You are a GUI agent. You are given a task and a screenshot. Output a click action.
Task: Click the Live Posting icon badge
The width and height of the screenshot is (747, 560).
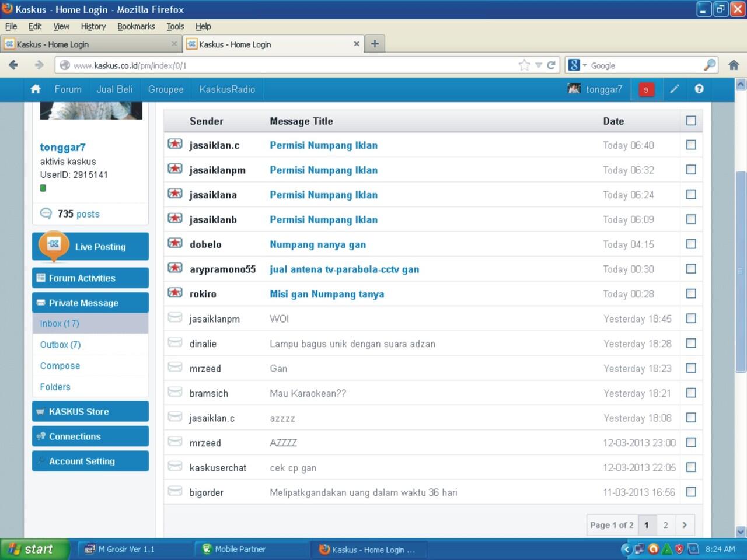coord(54,246)
